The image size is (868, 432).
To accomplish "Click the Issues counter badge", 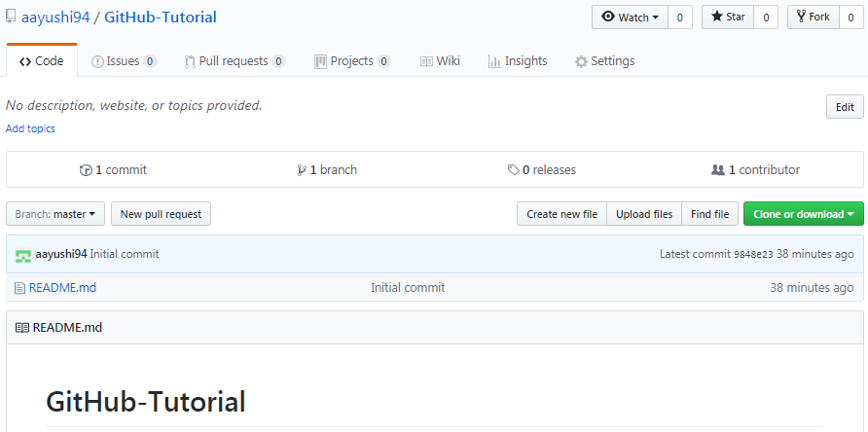I will (x=150, y=61).
